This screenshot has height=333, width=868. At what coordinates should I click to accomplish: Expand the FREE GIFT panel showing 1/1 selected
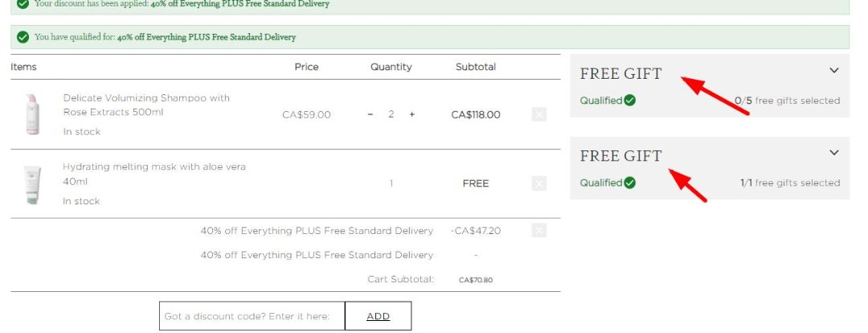pos(833,153)
